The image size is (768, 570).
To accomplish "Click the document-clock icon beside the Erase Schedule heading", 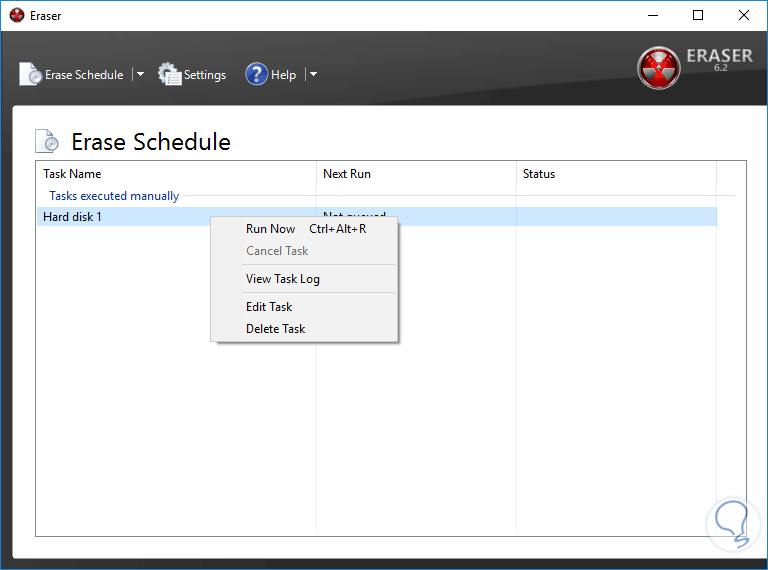I will pyautogui.click(x=47, y=141).
